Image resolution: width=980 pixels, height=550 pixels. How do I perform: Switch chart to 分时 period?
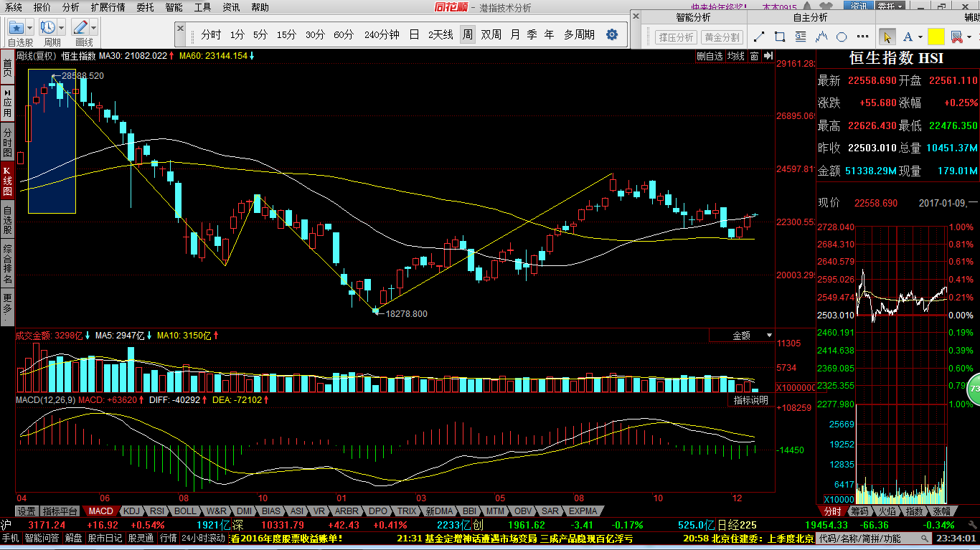coord(211,34)
